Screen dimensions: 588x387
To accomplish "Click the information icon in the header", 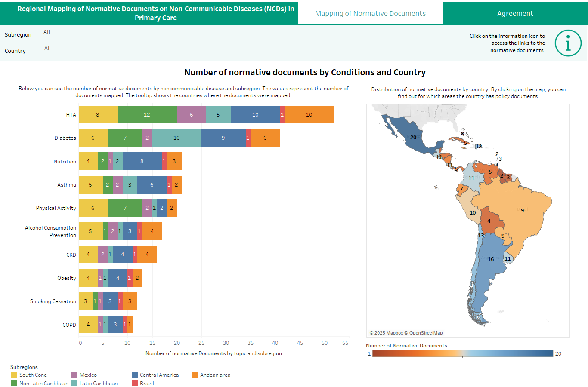I will tap(568, 43).
